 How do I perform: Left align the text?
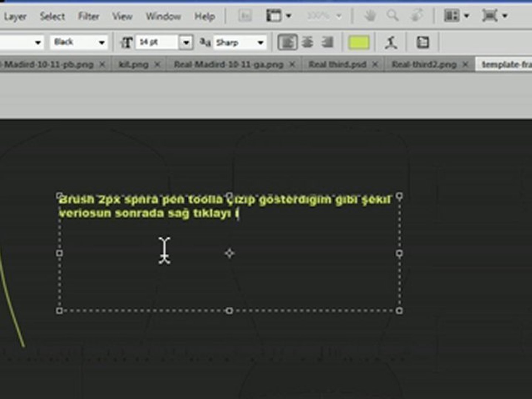pyautogui.click(x=287, y=42)
